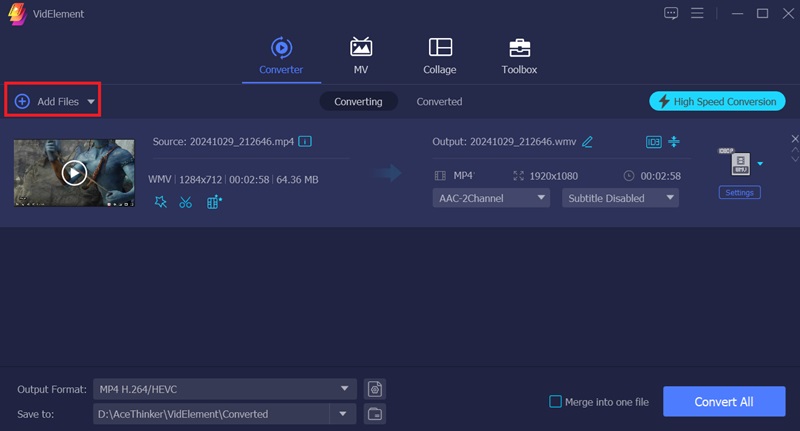
Task: Expand the Save to path dropdown
Action: pyautogui.click(x=343, y=414)
